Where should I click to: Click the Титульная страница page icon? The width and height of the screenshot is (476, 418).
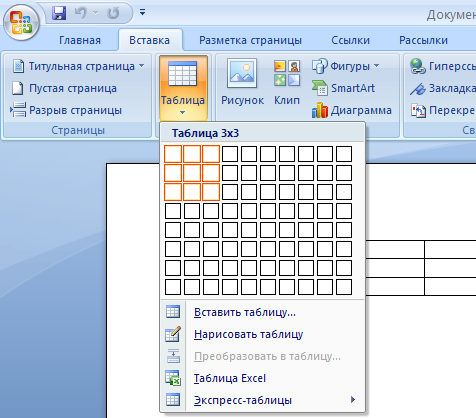18,66
